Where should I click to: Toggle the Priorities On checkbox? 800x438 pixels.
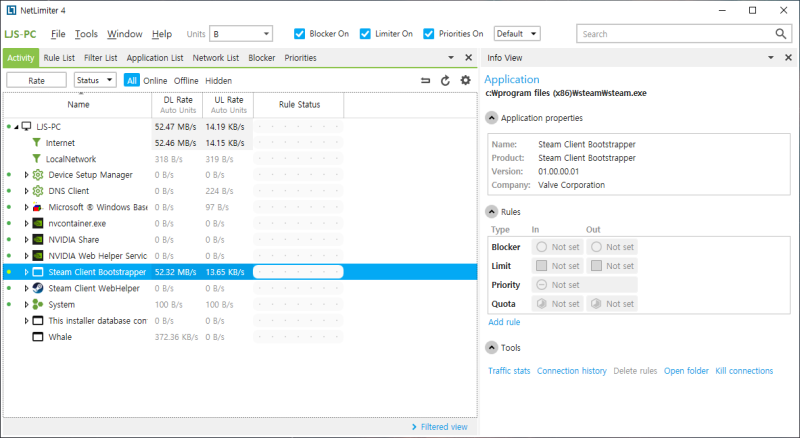(x=429, y=34)
